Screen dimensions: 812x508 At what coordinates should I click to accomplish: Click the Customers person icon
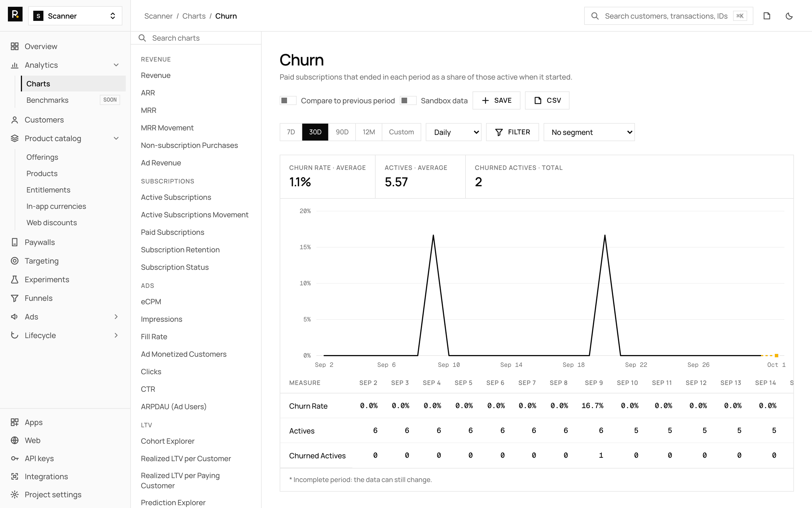(14, 120)
